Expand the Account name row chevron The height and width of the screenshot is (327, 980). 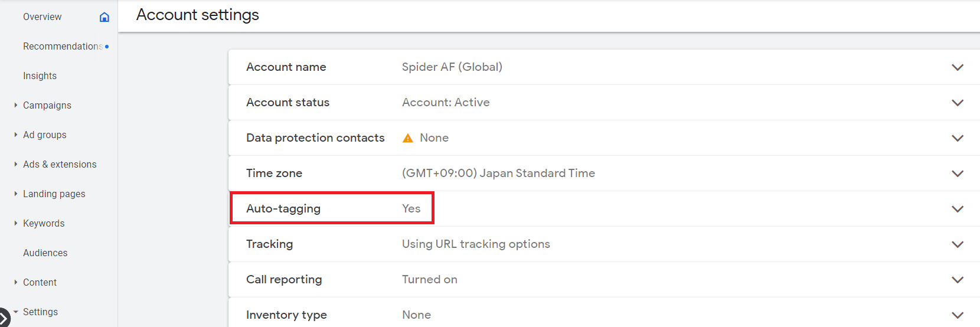[x=957, y=67]
